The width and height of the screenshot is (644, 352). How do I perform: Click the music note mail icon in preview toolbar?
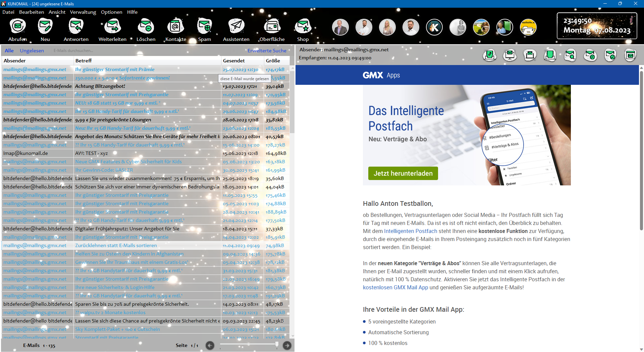[490, 55]
